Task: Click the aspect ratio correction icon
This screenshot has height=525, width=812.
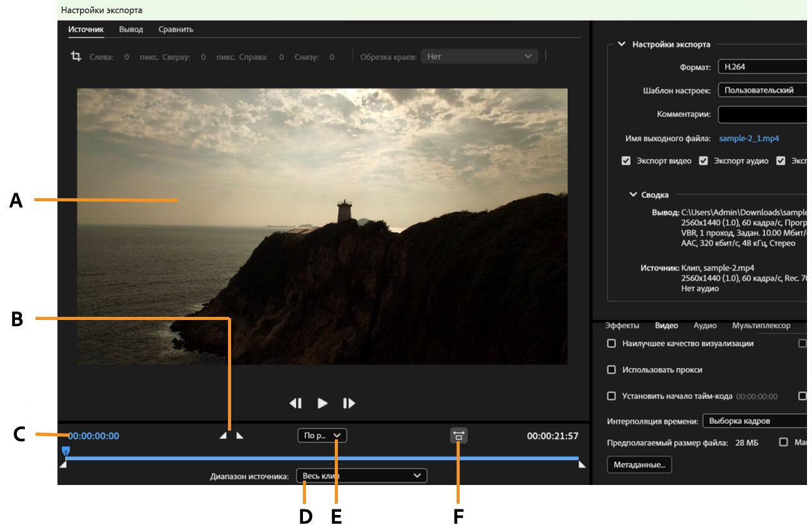Action: pos(458,436)
